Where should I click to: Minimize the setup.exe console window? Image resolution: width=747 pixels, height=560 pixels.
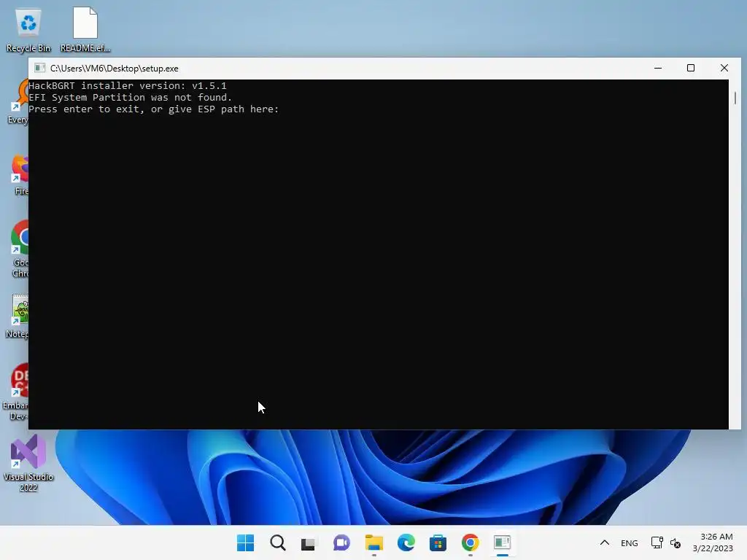658,68
